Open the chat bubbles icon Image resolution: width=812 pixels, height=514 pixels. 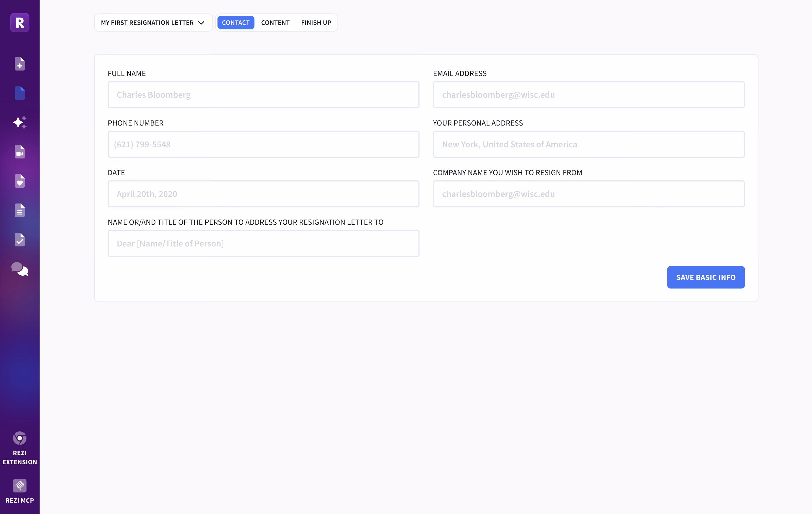pyautogui.click(x=20, y=269)
